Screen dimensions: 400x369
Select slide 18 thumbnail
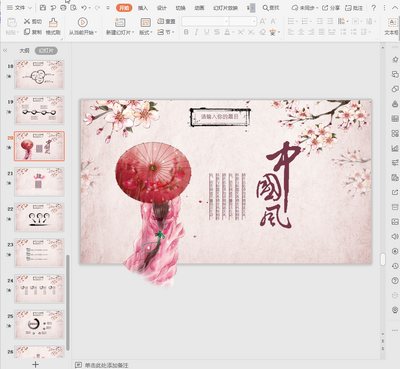pyautogui.click(x=39, y=75)
